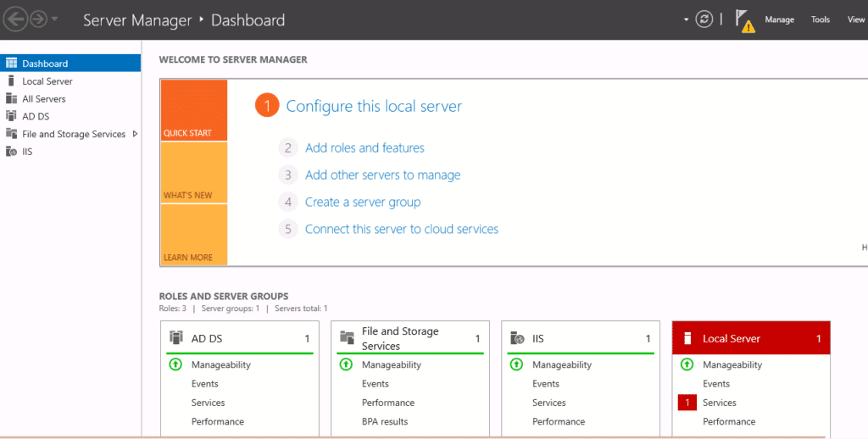Open Events in AD DS tile
The width and height of the screenshot is (868, 439).
tap(205, 384)
